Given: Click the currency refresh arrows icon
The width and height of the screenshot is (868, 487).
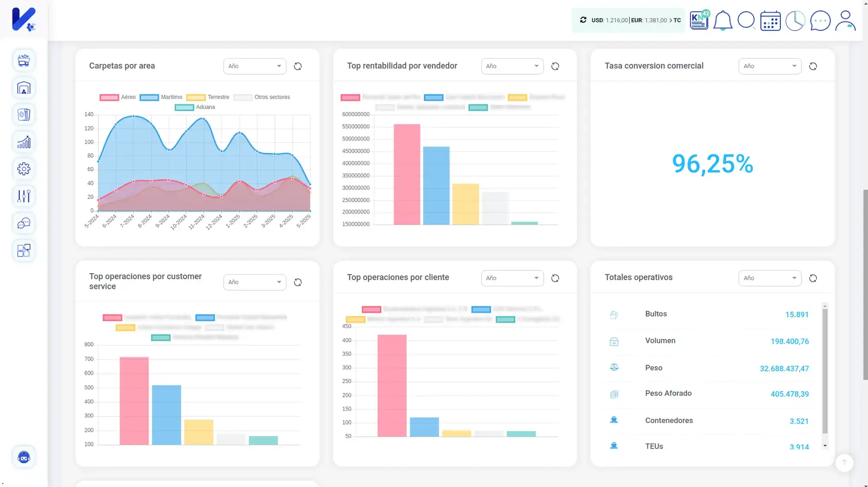Looking at the screenshot, I should 584,20.
